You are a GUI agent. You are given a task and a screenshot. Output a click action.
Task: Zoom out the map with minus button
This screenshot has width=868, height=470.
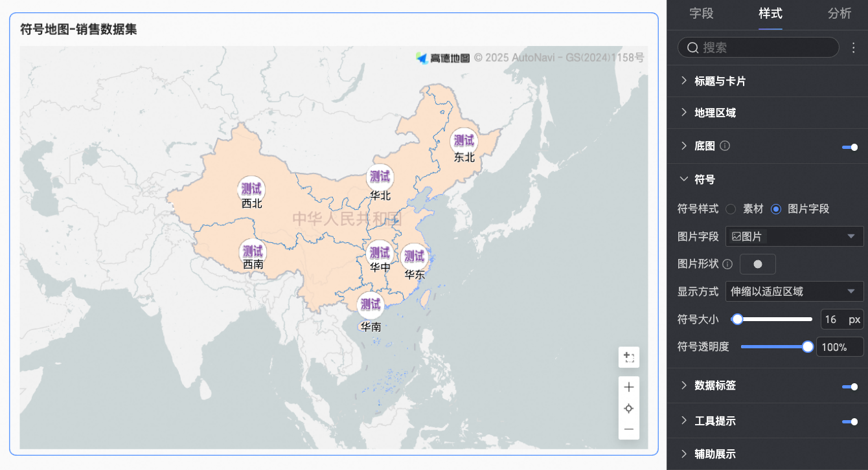pos(628,429)
